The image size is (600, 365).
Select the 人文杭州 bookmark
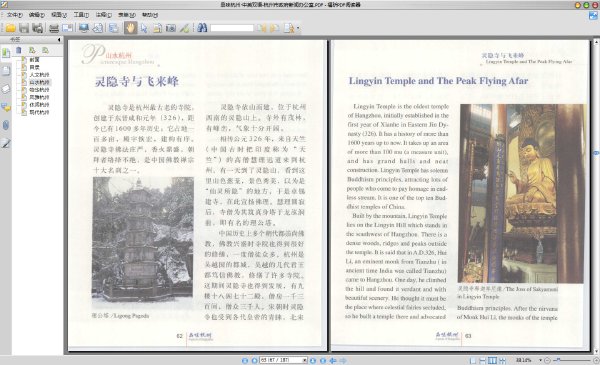click(x=39, y=75)
